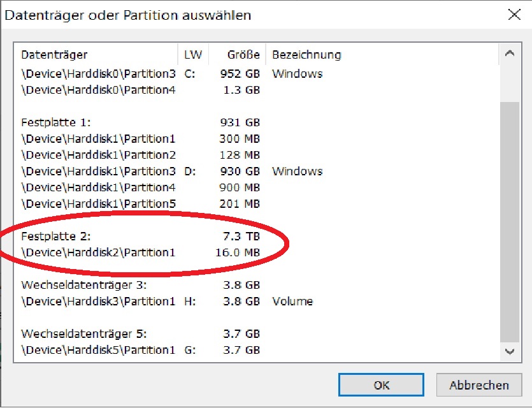Select Wechseldatenträger 3 entry

(x=257, y=285)
